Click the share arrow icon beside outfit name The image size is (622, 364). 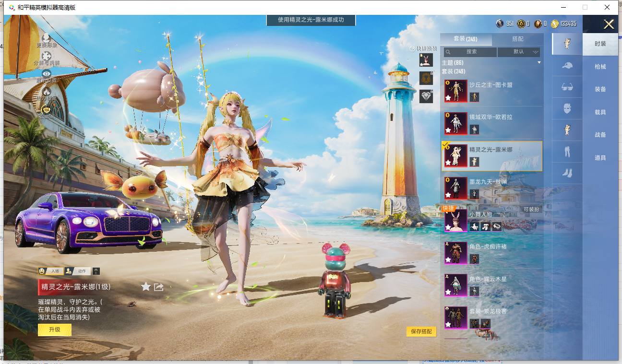click(x=159, y=287)
